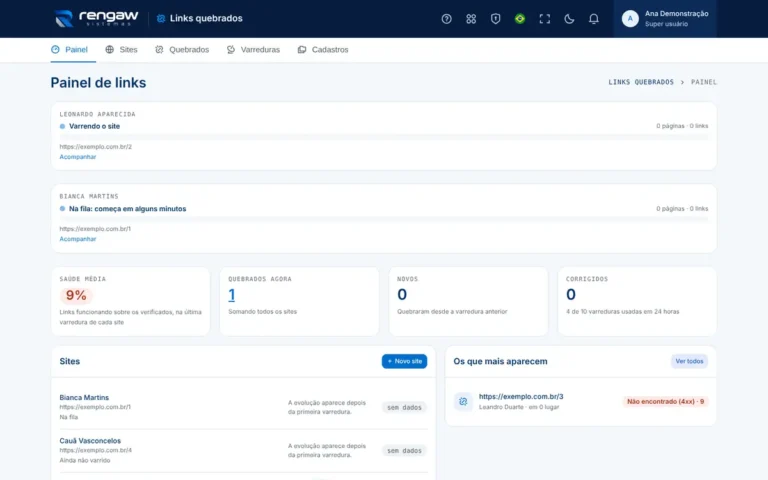The height and width of the screenshot is (480, 768).
Task: Click Bianca Martins queue progress bar
Action: tap(384, 219)
